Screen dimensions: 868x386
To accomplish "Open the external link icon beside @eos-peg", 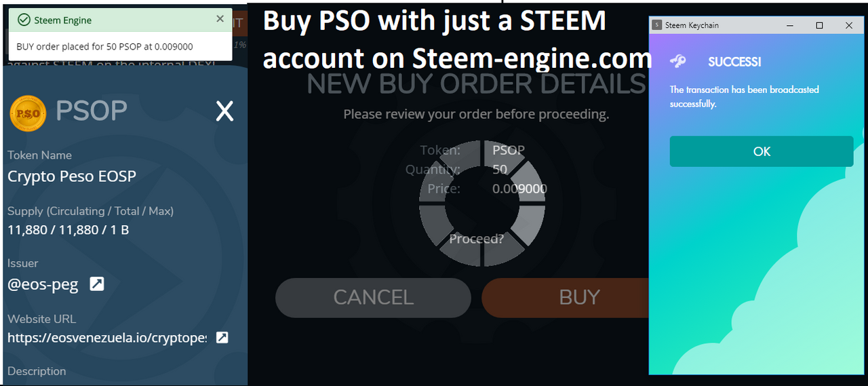I will tap(97, 284).
